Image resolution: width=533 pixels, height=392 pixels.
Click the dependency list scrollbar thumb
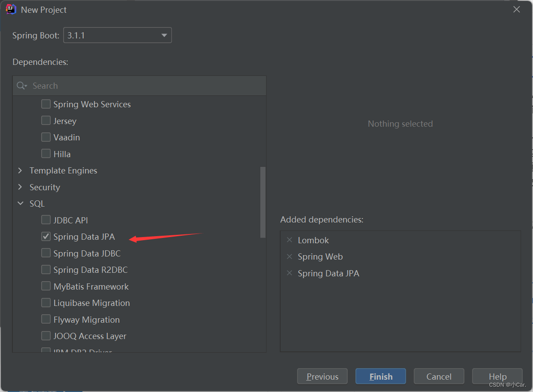[263, 202]
